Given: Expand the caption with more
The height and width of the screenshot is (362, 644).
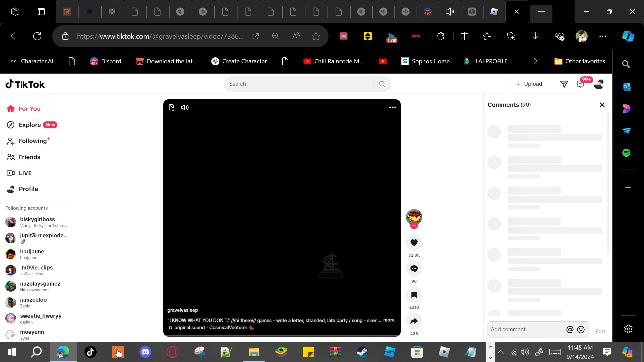Looking at the screenshot, I should 389,320.
